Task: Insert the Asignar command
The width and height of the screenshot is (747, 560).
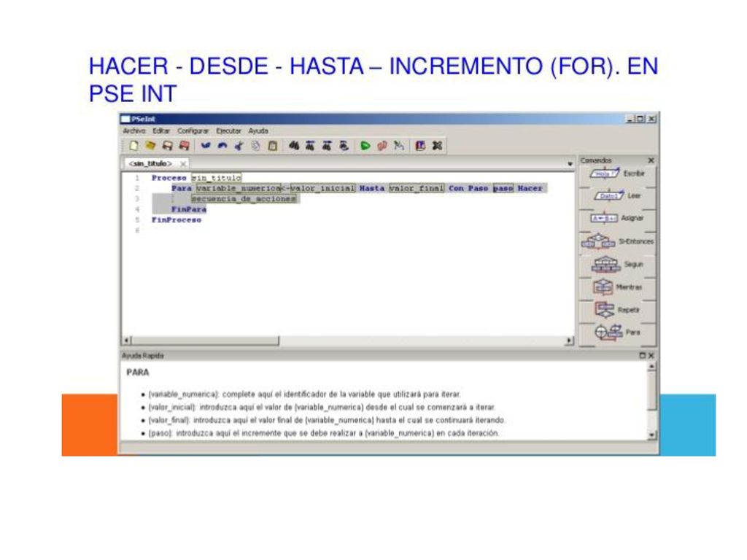Action: (x=617, y=218)
